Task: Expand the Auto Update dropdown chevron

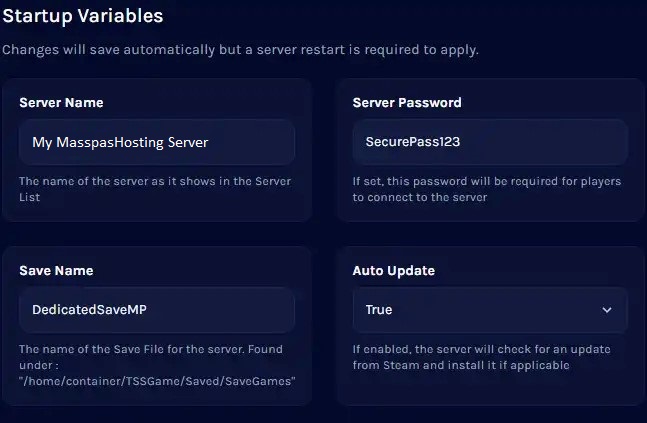Action: (606, 310)
